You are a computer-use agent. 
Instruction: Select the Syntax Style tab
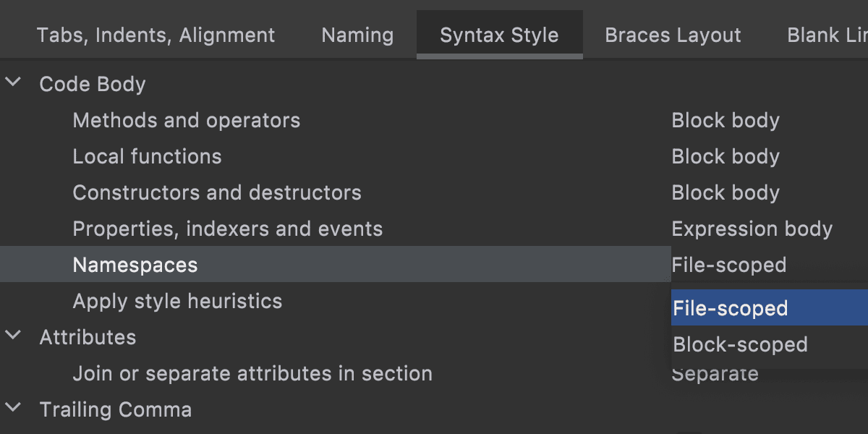[499, 35]
